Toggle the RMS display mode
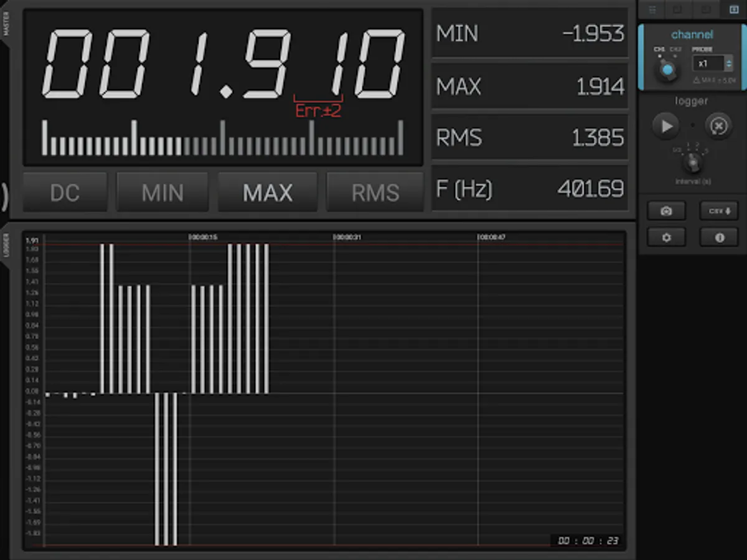The image size is (747, 560). tap(375, 192)
